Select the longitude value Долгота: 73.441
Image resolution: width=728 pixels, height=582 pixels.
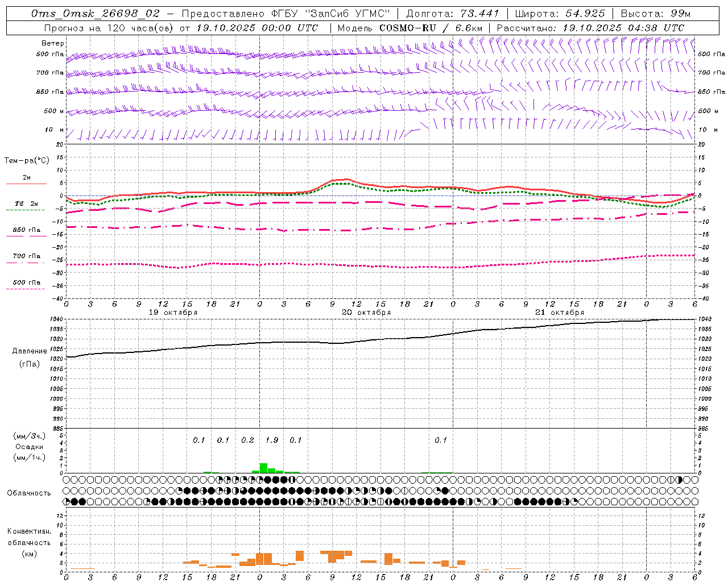click(453, 14)
